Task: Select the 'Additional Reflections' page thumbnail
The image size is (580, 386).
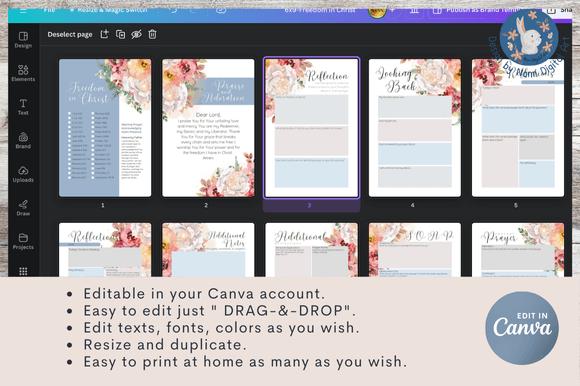Action: tap(311, 250)
